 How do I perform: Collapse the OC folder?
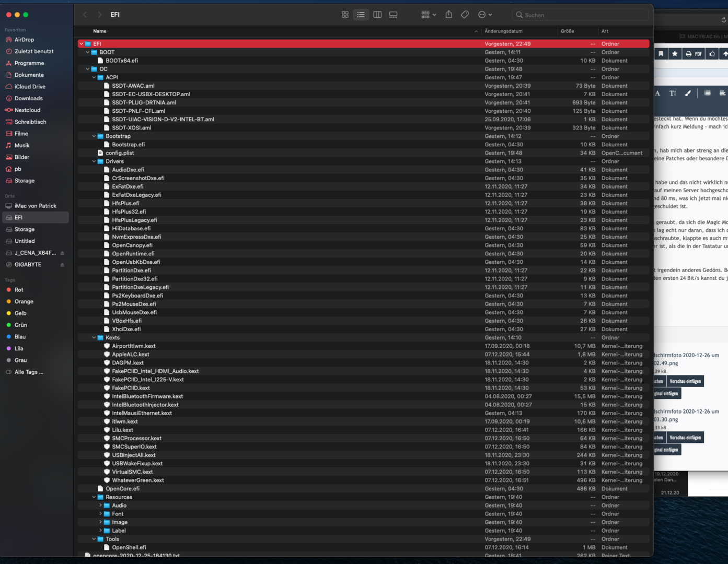pos(88,69)
